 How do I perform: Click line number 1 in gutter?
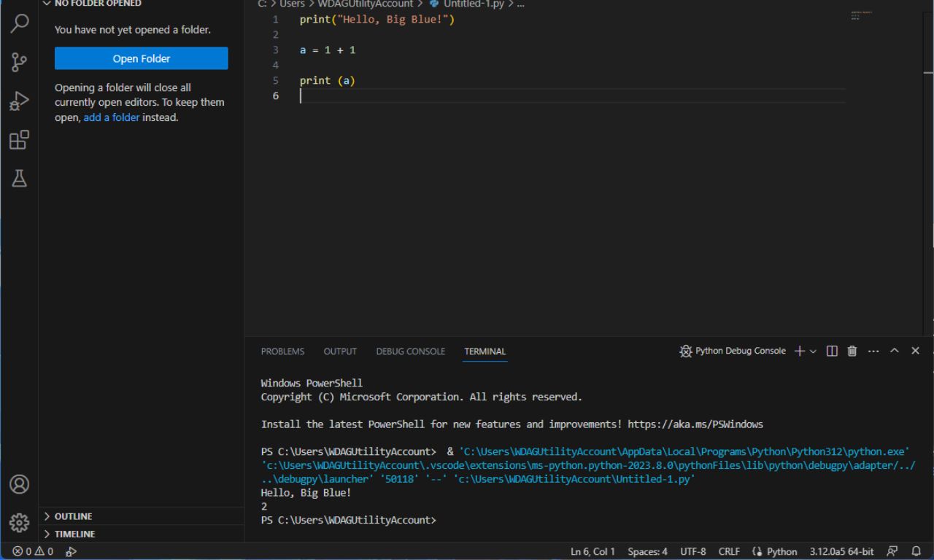tap(276, 20)
